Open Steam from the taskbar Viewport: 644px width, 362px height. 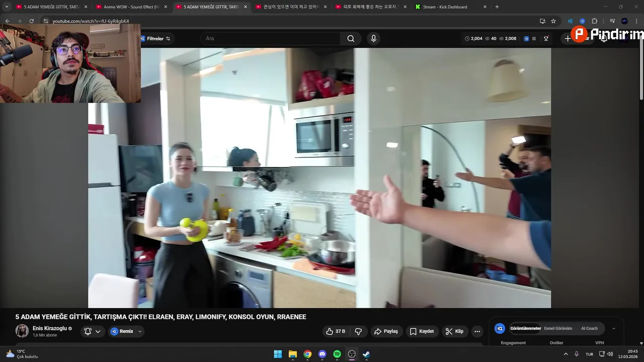[367, 354]
